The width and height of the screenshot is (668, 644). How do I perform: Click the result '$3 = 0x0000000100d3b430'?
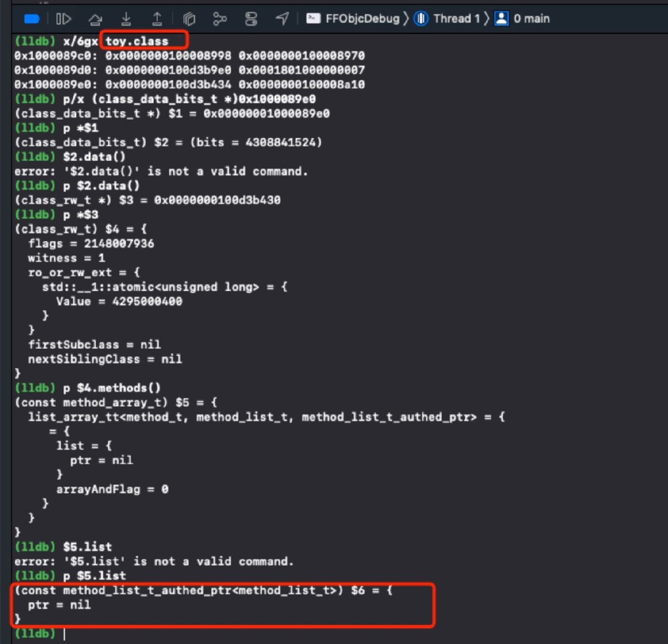(x=200, y=200)
